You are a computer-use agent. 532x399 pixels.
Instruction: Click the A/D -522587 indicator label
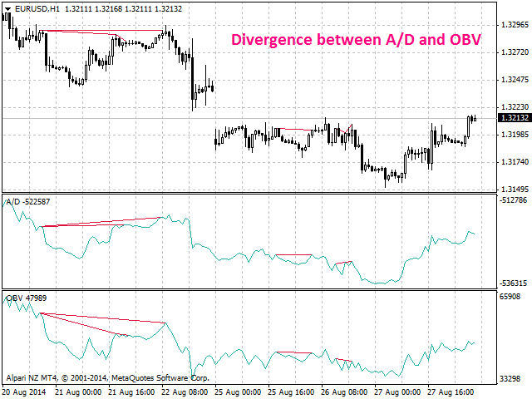click(27, 202)
